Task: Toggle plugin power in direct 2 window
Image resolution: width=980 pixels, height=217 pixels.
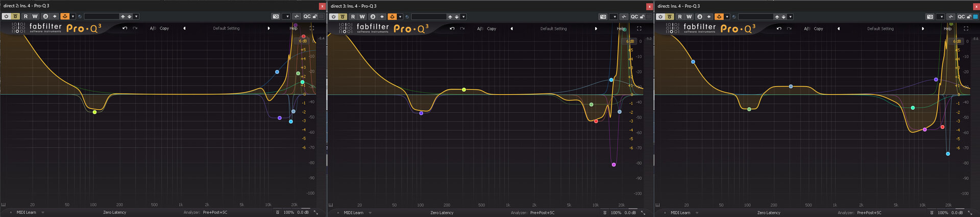Action: coord(6,16)
